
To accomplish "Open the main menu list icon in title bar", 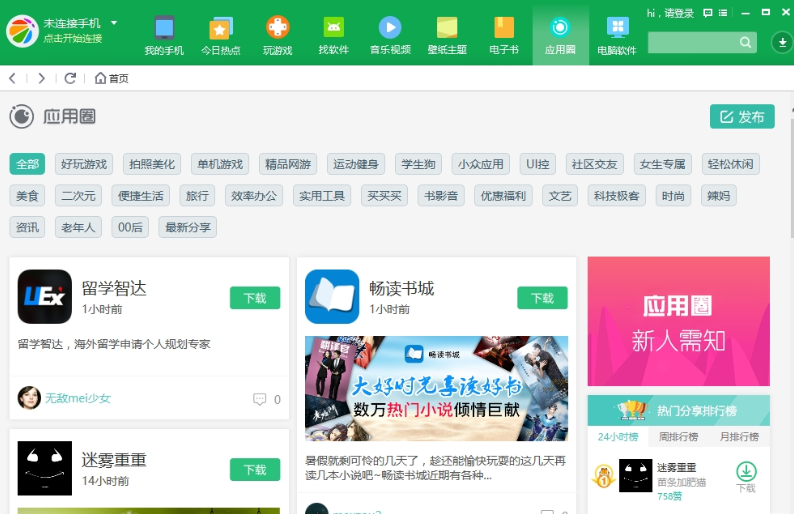I will pyautogui.click(x=723, y=13).
